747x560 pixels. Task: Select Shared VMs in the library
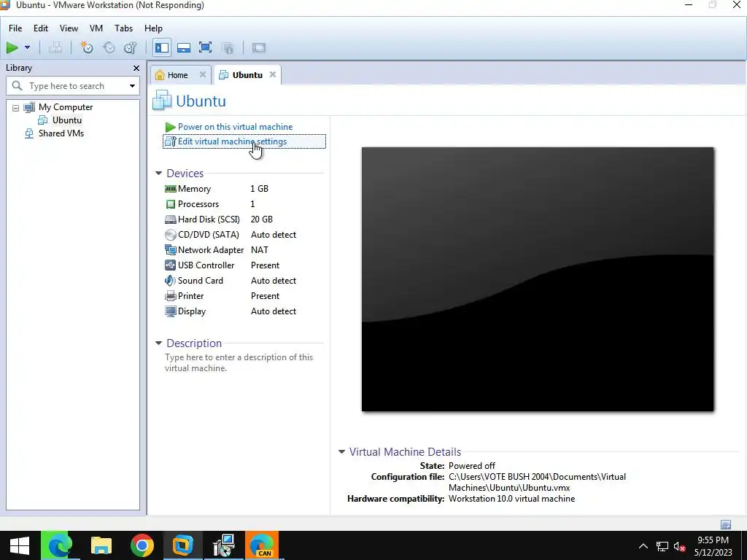[61, 133]
